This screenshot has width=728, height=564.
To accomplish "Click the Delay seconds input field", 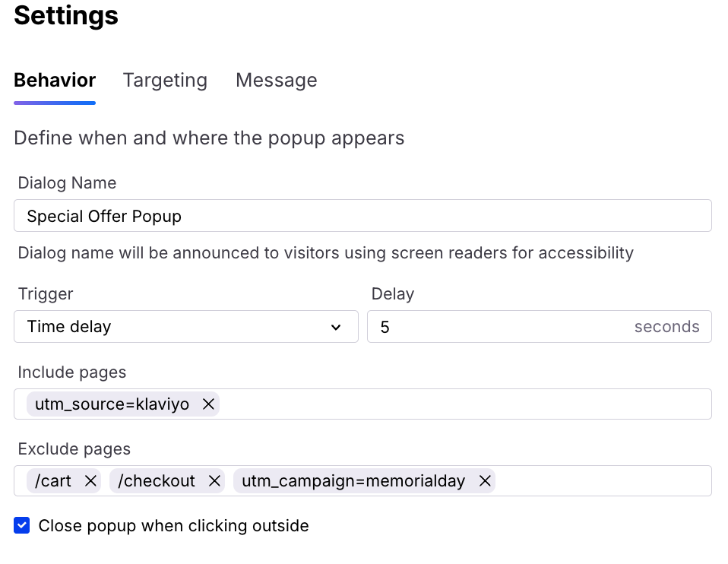I will point(539,327).
